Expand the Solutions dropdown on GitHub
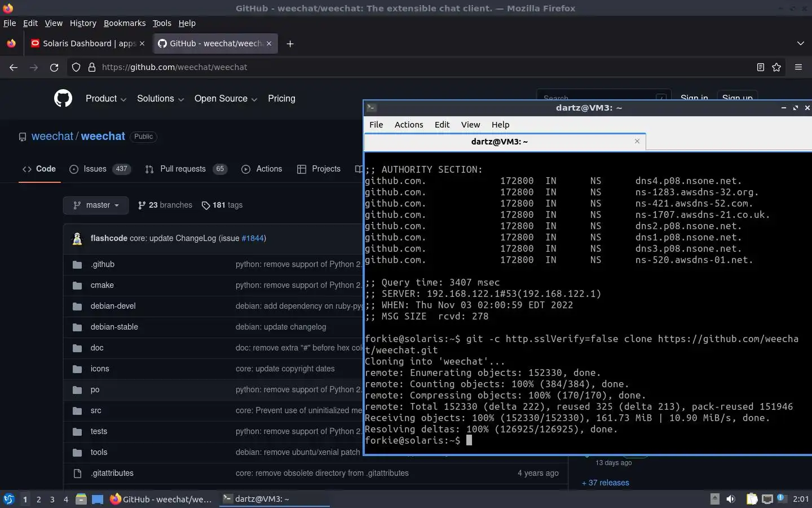 [161, 98]
